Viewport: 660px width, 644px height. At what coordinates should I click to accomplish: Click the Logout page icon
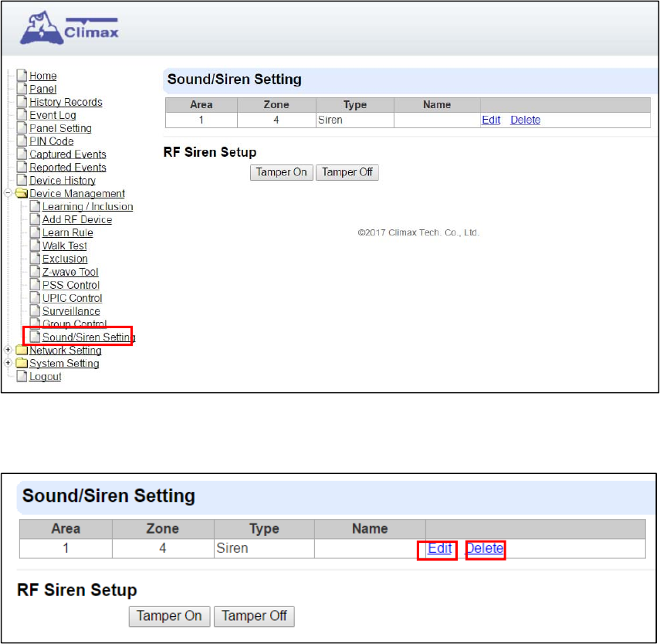tap(22, 376)
